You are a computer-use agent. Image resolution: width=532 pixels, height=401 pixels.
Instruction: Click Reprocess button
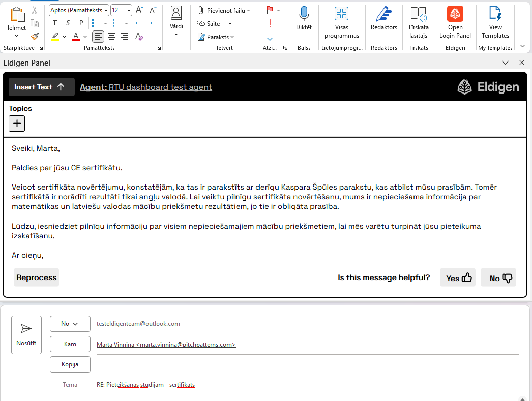coord(36,277)
